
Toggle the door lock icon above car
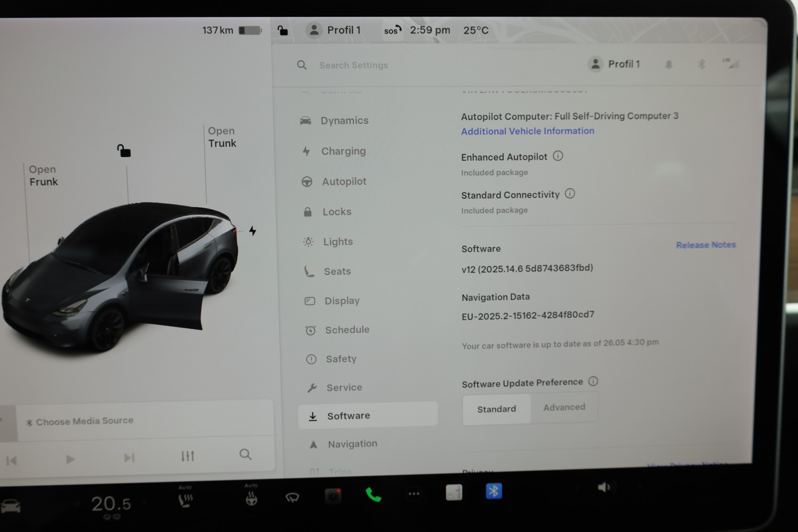tap(124, 150)
